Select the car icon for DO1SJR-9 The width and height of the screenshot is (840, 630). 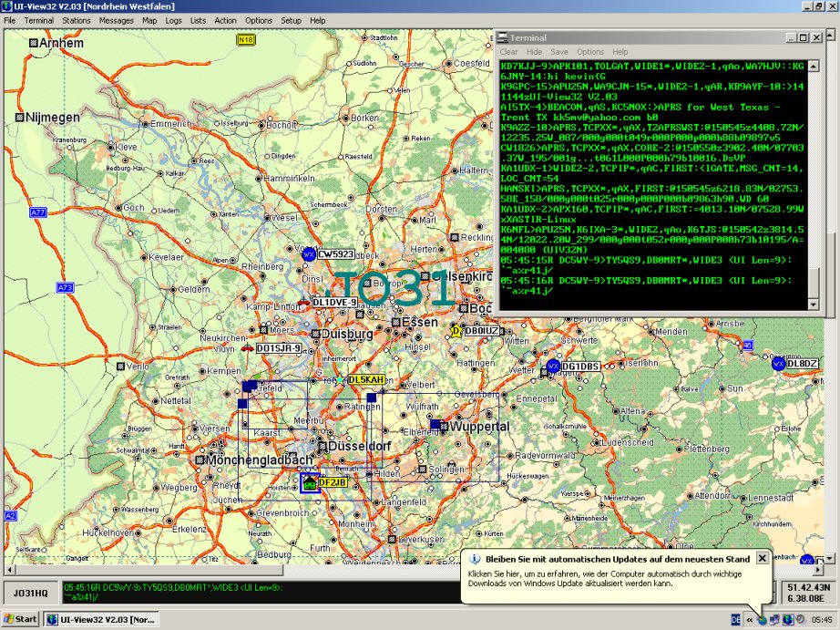[247, 348]
